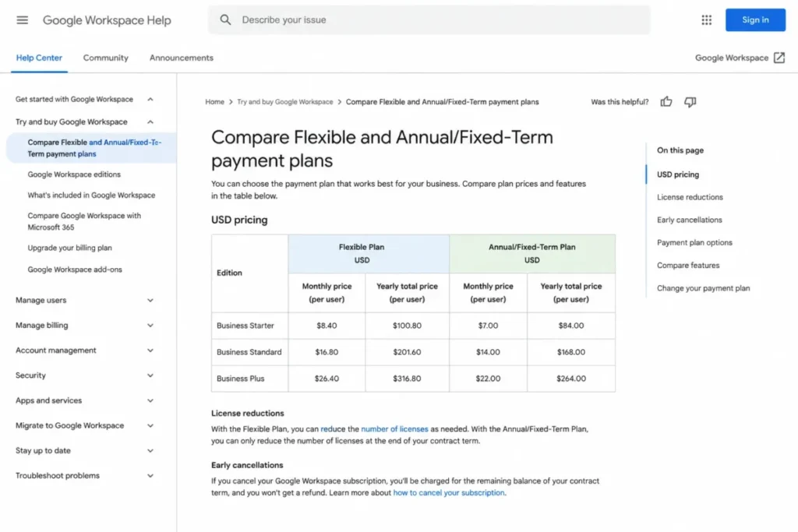Expand Migrate to Google Workspace section

(84, 425)
